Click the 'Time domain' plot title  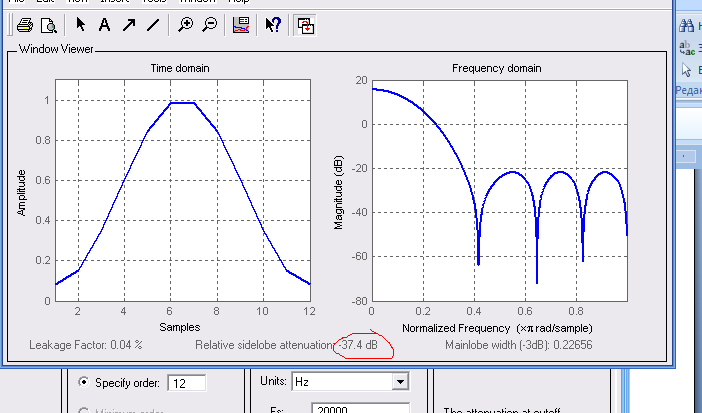(180, 68)
